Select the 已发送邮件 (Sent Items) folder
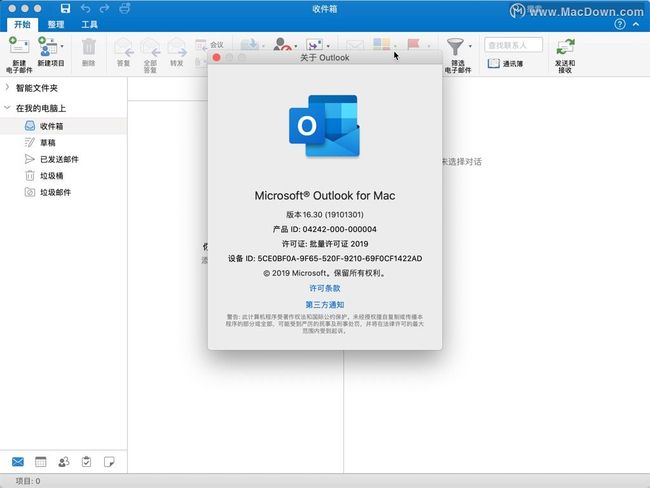The height and width of the screenshot is (488, 650). coord(59,159)
